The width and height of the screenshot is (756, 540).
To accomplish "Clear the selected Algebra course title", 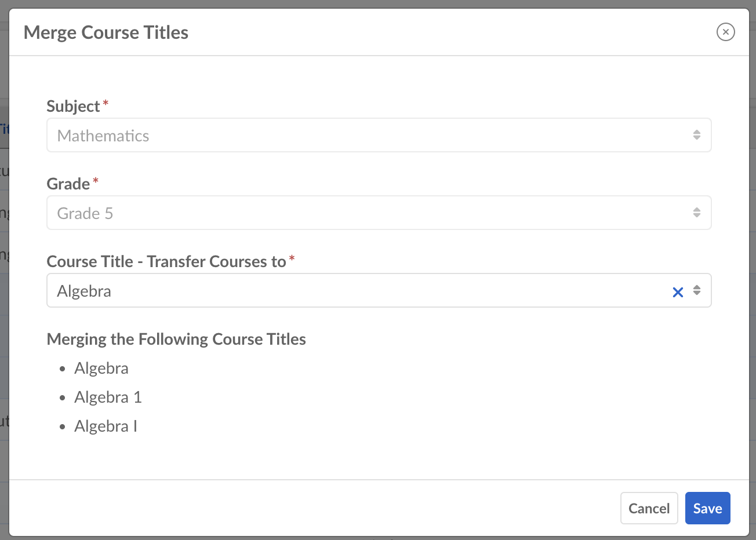I will click(x=678, y=292).
